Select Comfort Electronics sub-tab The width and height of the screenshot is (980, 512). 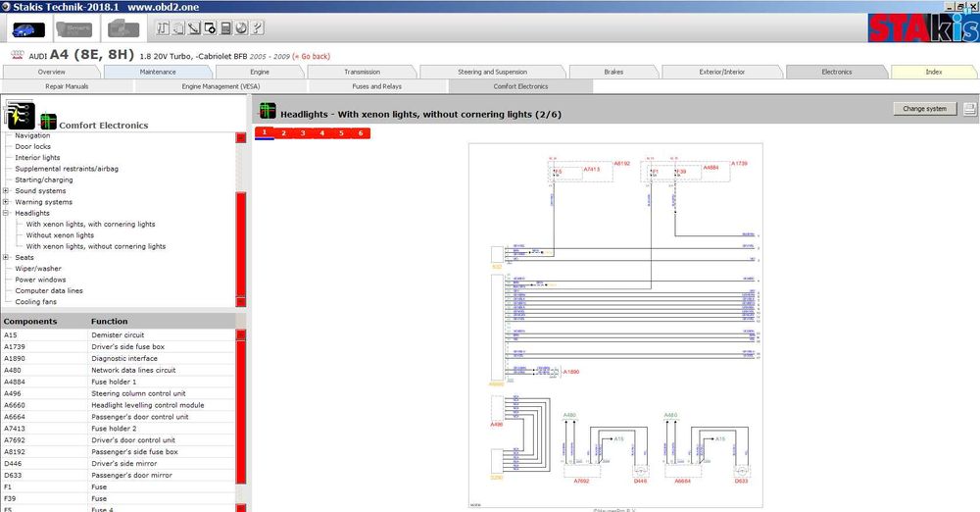click(x=520, y=86)
